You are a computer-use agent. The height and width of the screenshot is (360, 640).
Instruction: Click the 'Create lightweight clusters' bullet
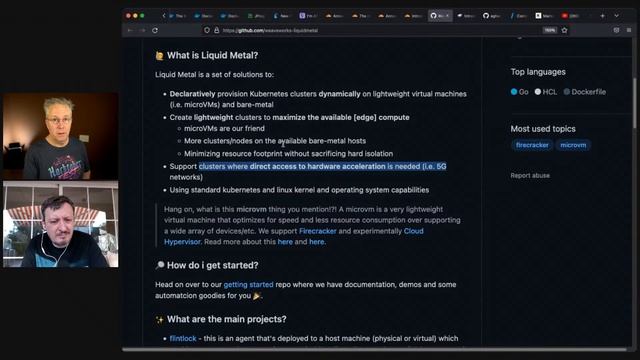point(289,117)
